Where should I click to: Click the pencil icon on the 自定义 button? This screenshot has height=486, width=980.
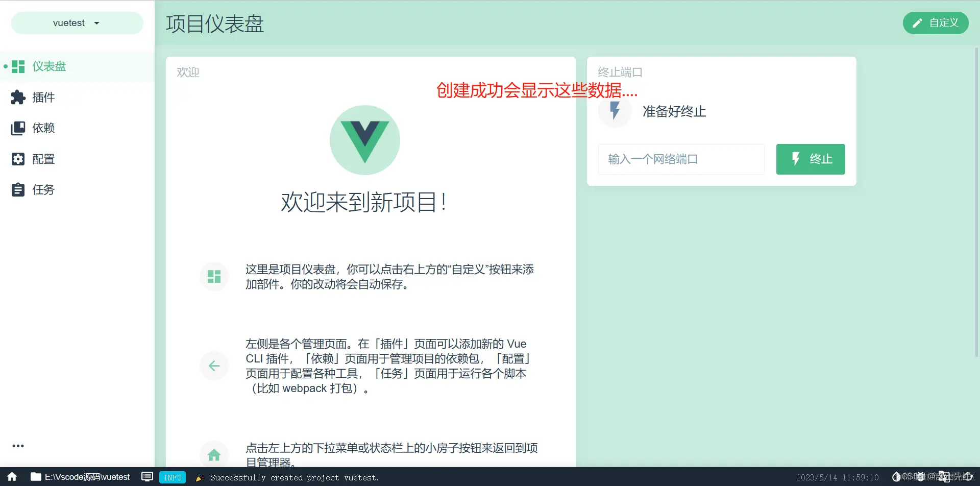917,23
